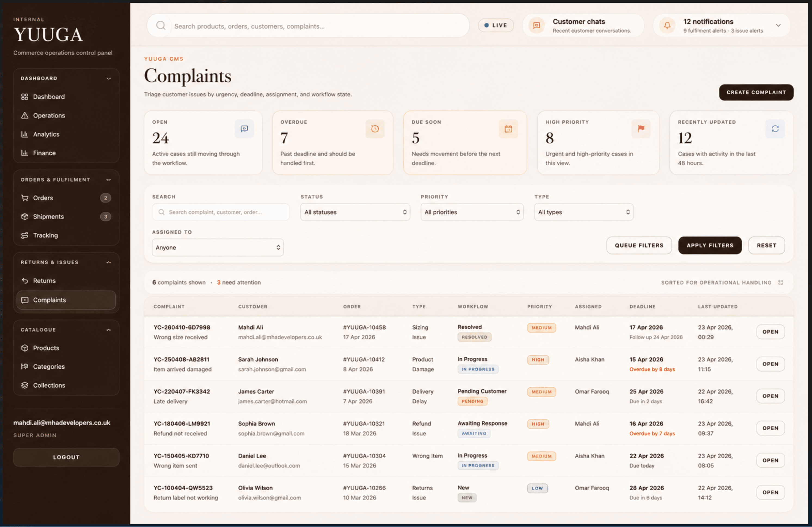Click the Logout button
This screenshot has height=527, width=812.
[66, 457]
